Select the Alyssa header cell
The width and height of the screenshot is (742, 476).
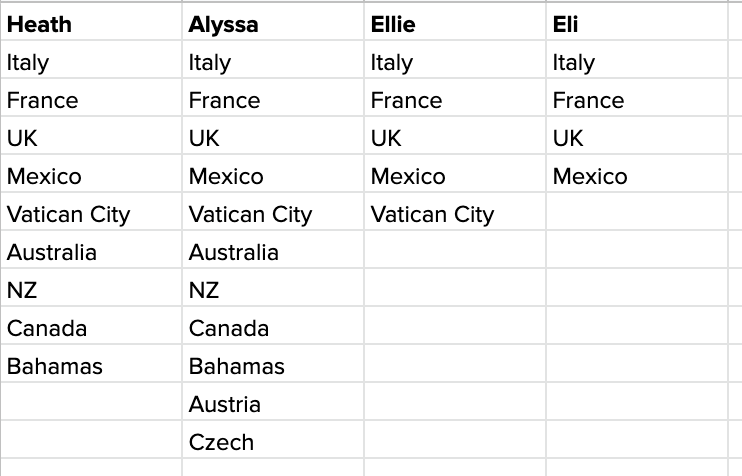tap(273, 22)
